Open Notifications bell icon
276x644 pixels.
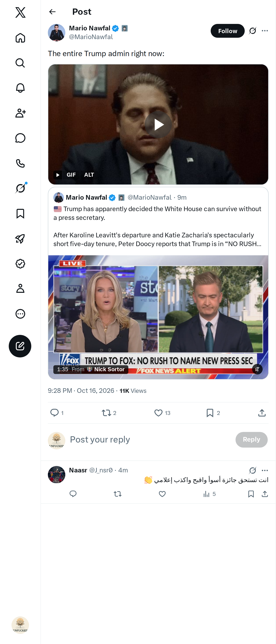(20, 88)
